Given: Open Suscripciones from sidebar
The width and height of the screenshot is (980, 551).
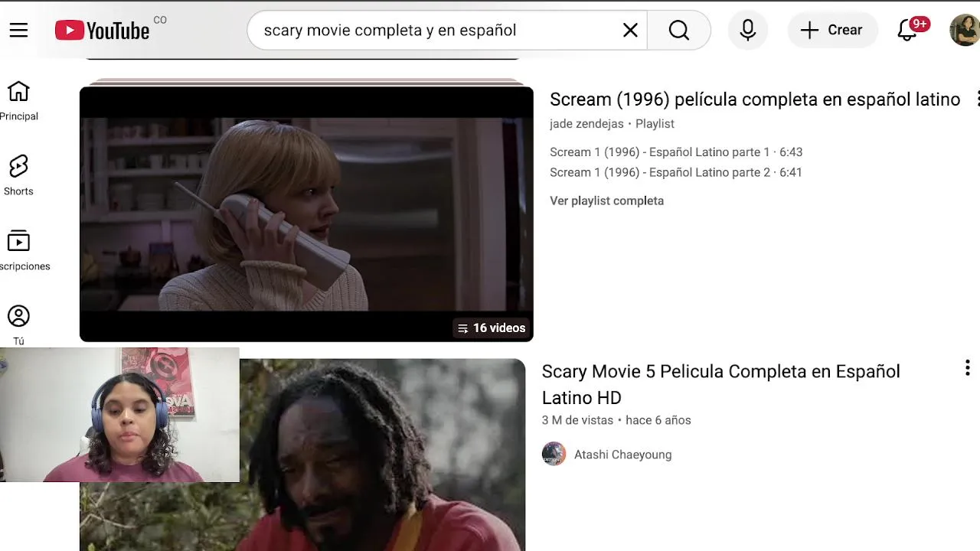Looking at the screenshot, I should click(23, 251).
